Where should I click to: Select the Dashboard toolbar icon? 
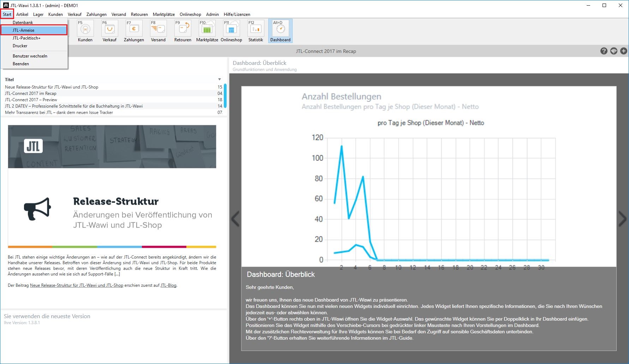point(280,31)
